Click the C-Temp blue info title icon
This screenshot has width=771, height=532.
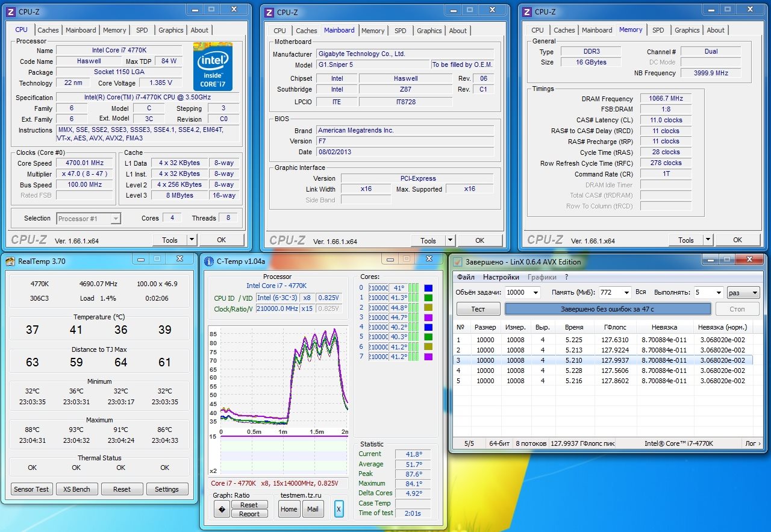coord(209,261)
